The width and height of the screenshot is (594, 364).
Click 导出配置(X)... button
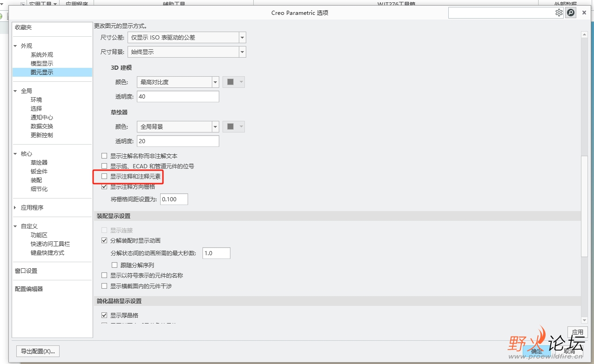coord(38,351)
